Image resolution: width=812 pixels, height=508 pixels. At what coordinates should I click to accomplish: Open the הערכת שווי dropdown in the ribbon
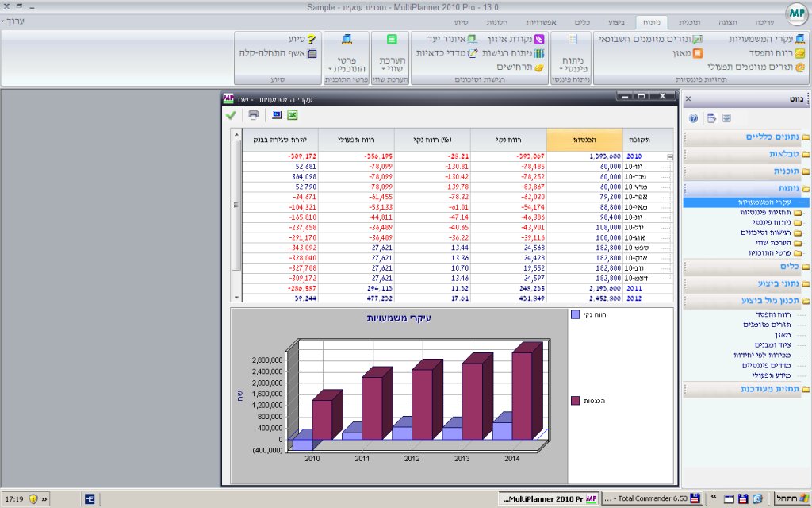(x=392, y=63)
